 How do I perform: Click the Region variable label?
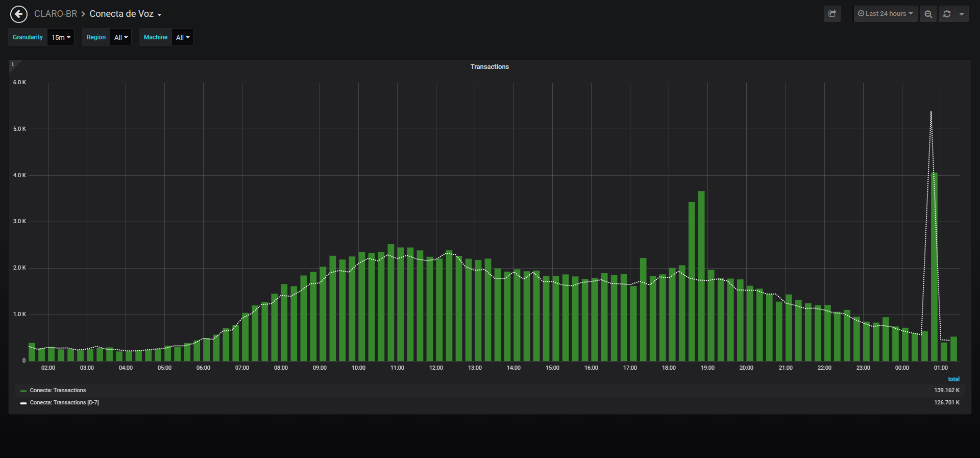click(96, 37)
